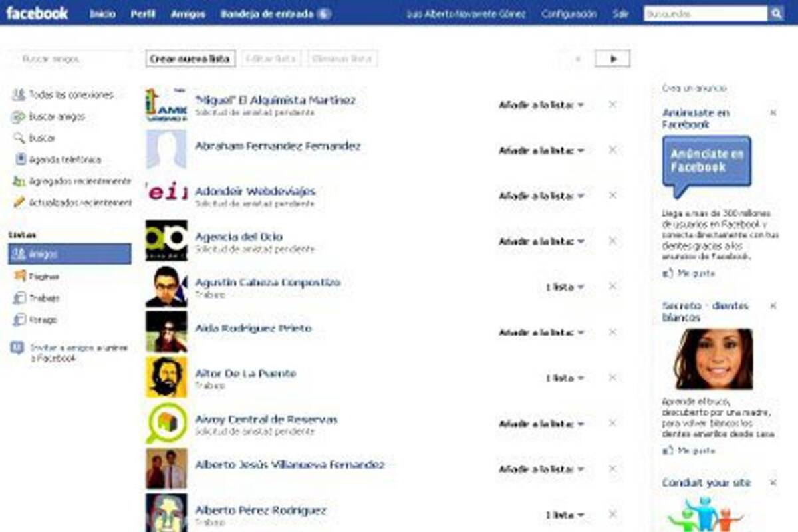
Task: Remove Aida Rodriguez Prieto with X
Action: pos(612,331)
